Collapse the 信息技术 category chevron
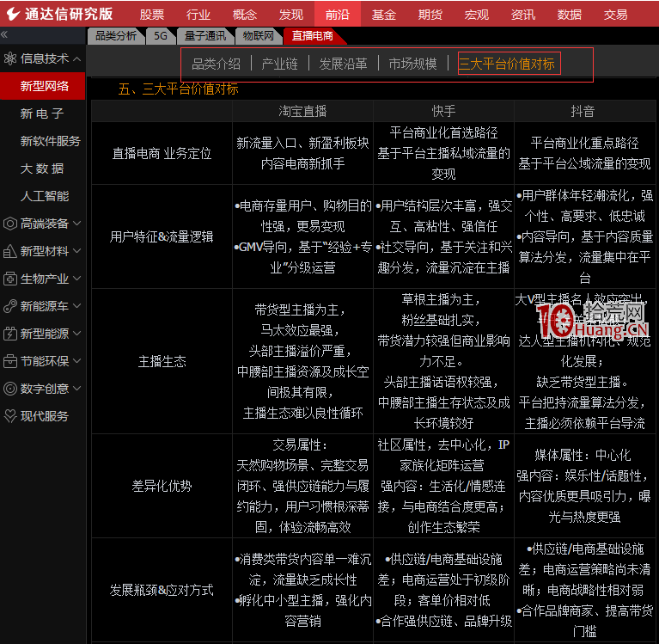 (77, 58)
